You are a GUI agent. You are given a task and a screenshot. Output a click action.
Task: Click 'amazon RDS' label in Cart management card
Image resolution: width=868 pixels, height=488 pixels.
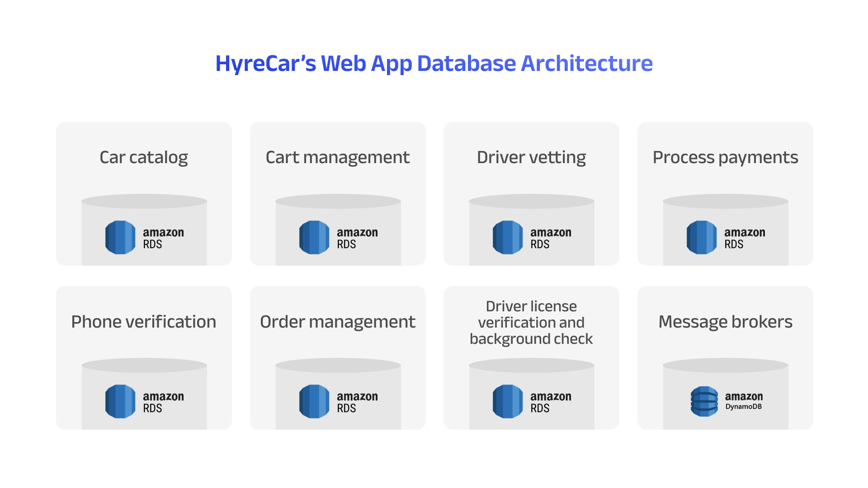click(358, 238)
